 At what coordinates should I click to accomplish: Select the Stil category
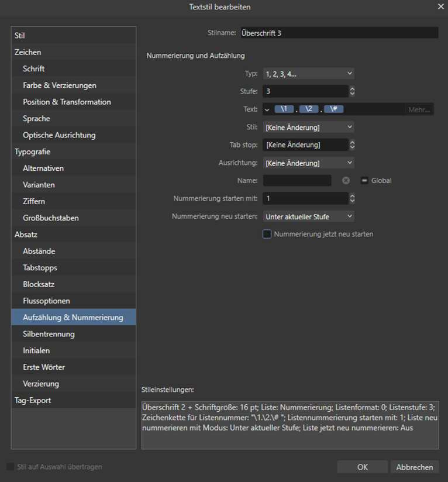pyautogui.click(x=74, y=35)
